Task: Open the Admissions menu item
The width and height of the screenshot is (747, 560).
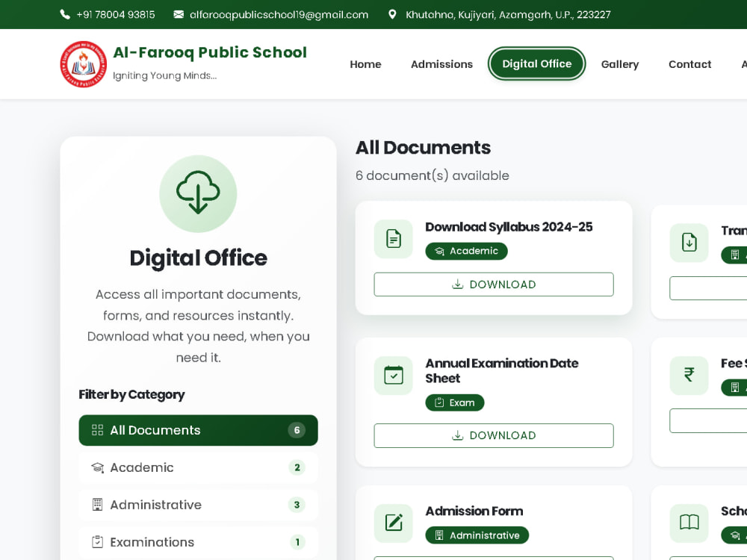Action: tap(441, 64)
